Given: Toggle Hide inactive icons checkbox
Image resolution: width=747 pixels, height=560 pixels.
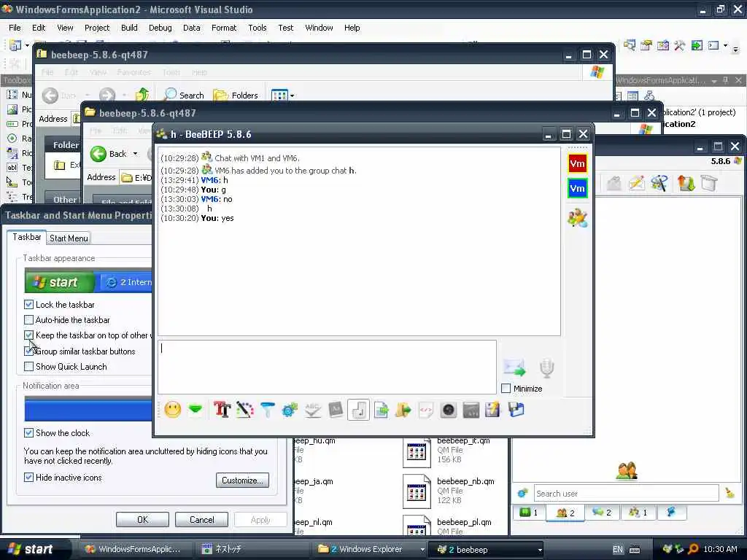Looking at the screenshot, I should click(x=28, y=477).
